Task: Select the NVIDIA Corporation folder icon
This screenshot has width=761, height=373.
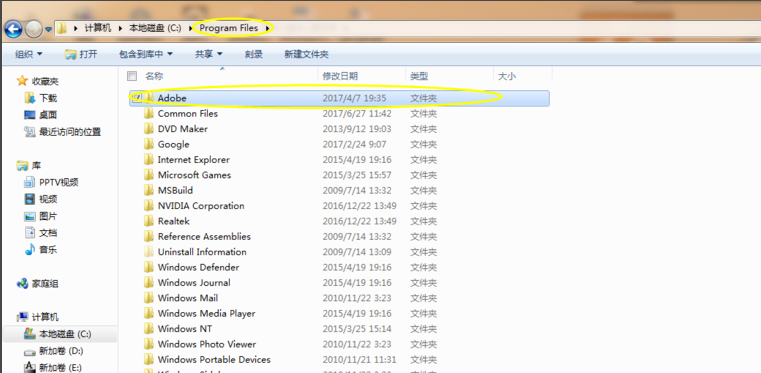Action: [x=149, y=206]
